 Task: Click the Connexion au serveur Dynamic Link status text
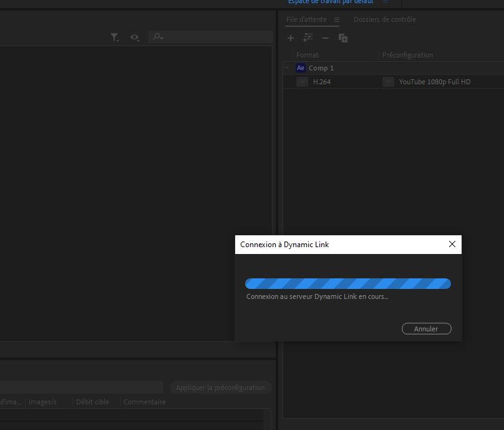click(317, 296)
